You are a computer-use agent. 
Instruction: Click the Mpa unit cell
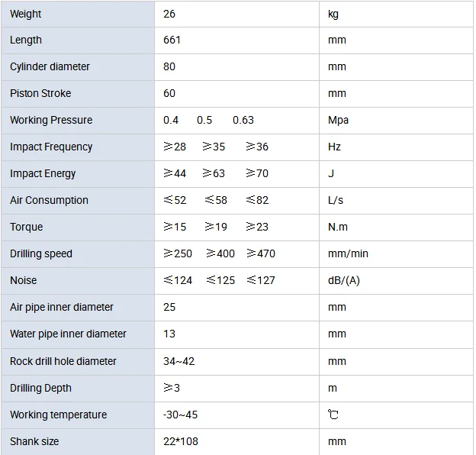point(337,120)
